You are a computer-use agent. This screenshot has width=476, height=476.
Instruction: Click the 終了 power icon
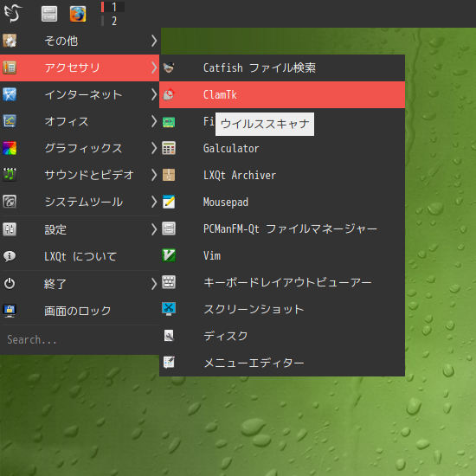10,284
